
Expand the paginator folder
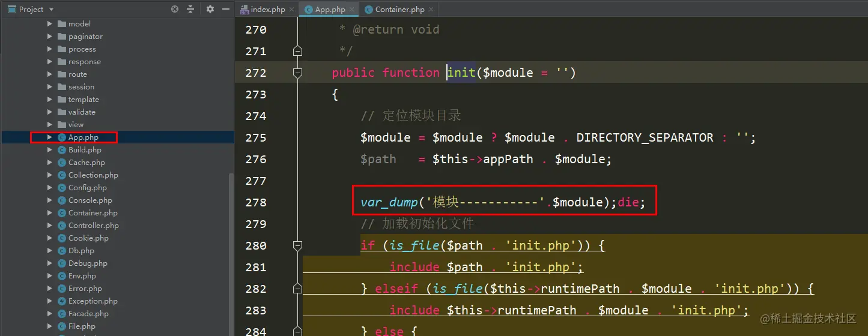(50, 37)
